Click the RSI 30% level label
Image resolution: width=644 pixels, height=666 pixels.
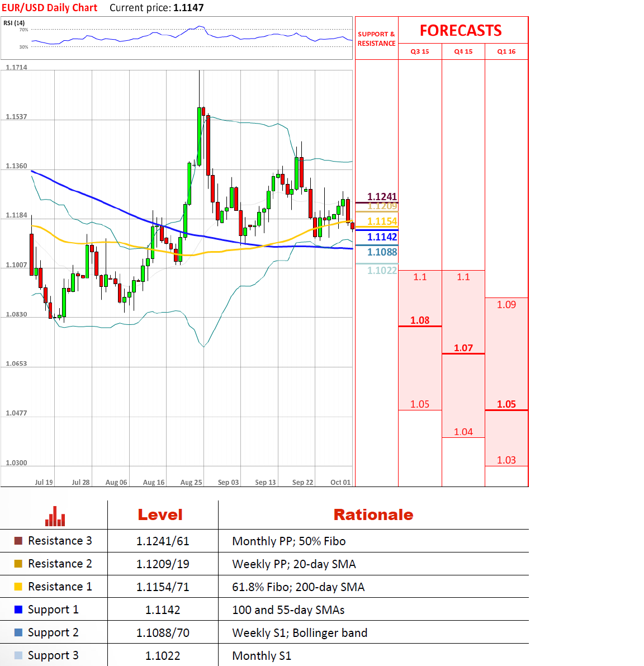24,47
